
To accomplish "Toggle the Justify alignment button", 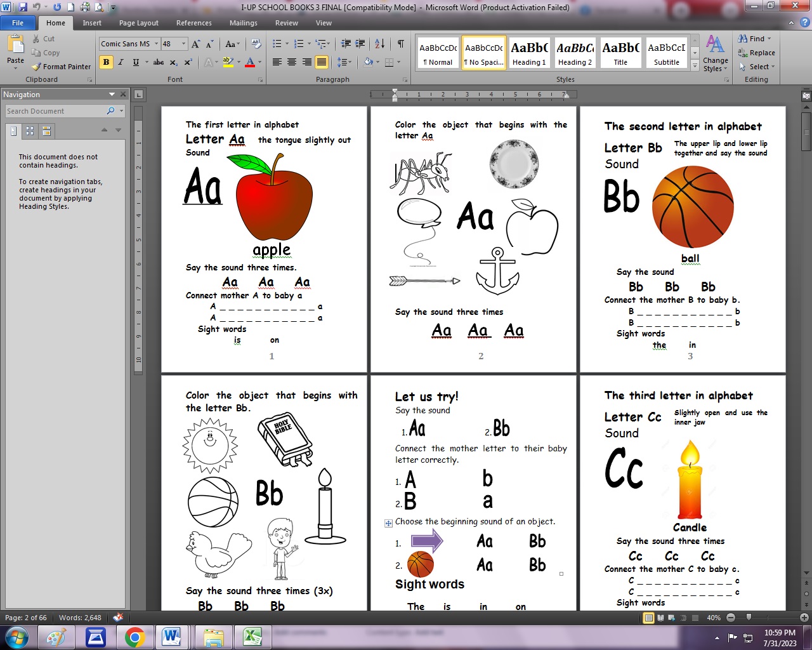I will tap(322, 62).
